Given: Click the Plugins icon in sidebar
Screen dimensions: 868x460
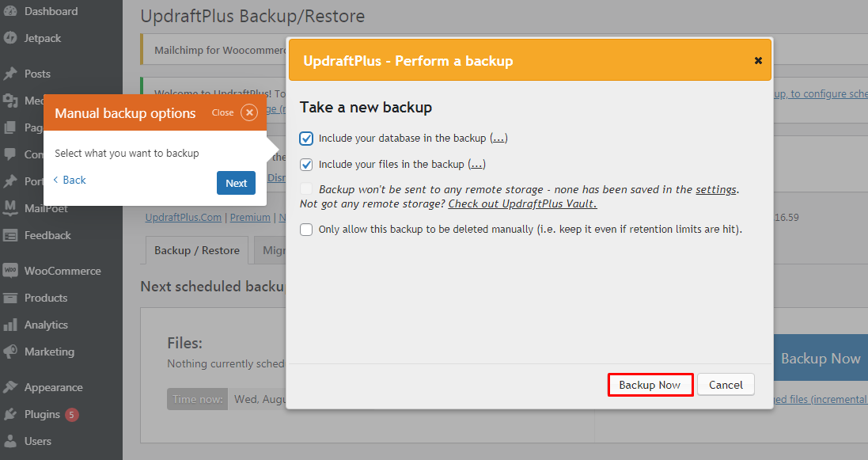Looking at the screenshot, I should coord(10,415).
